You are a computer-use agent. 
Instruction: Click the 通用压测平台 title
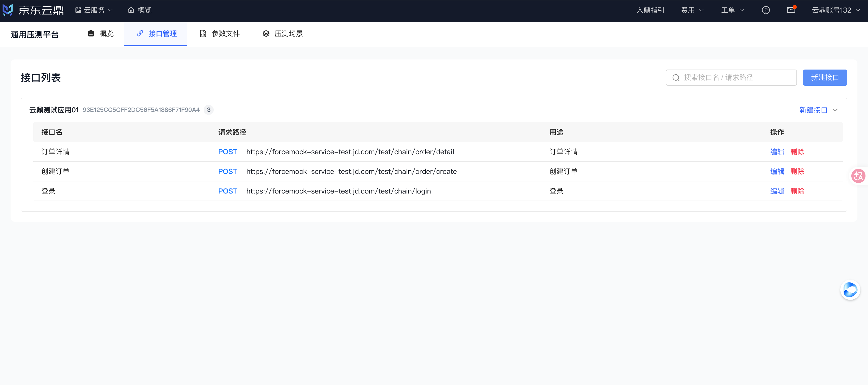(35, 34)
